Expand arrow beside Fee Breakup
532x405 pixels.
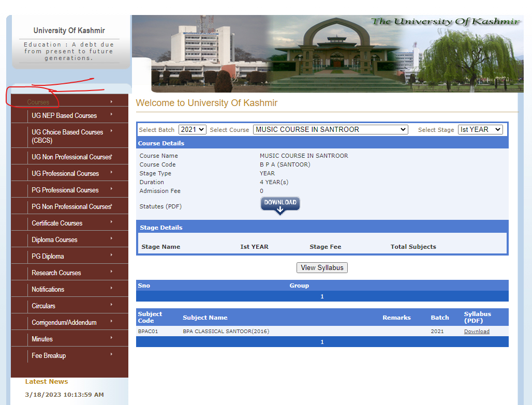(x=111, y=354)
